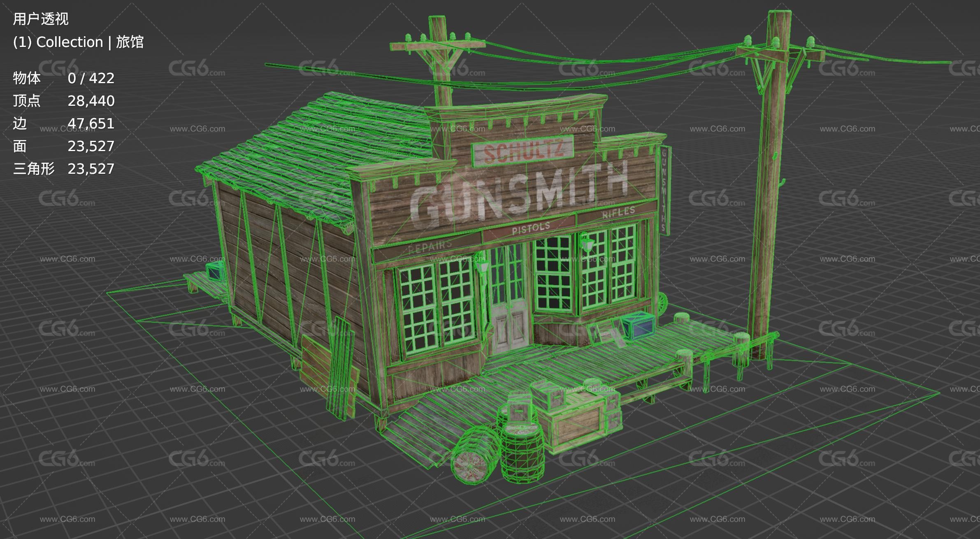Screen dimensions: 980x539
Task: Click the object count value 0 / 422
Action: tap(91, 78)
